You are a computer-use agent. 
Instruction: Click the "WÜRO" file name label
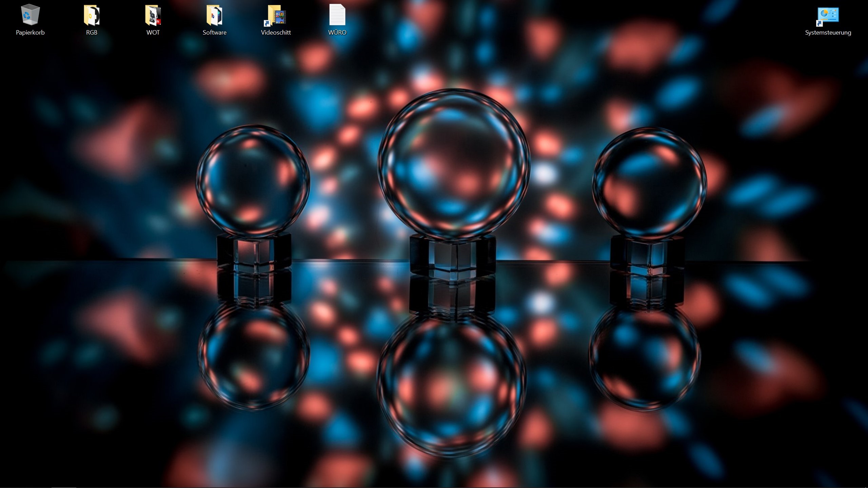pos(337,33)
